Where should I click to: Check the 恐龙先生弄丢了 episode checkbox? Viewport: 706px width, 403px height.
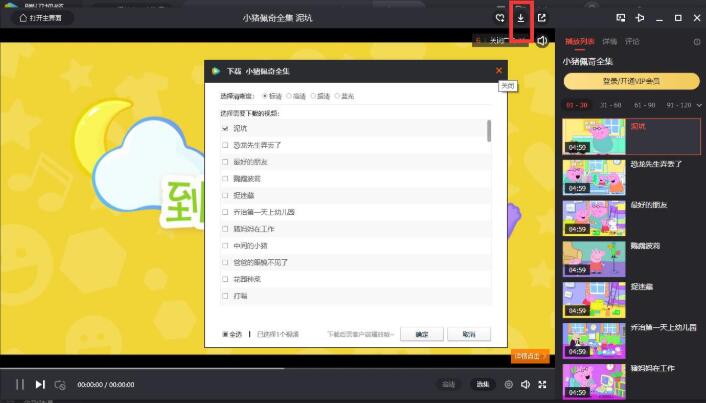pos(225,145)
